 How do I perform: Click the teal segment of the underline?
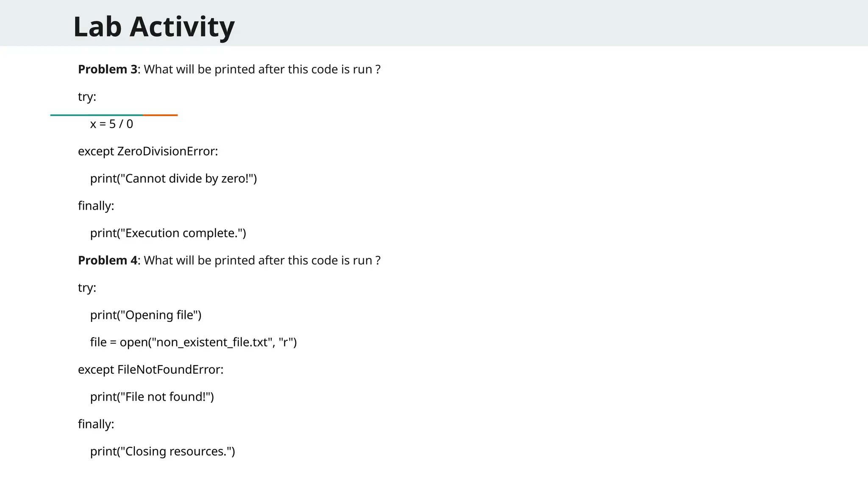(97, 115)
